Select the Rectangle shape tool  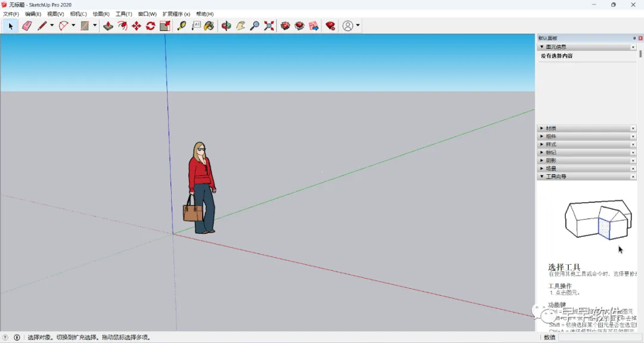[x=85, y=26]
